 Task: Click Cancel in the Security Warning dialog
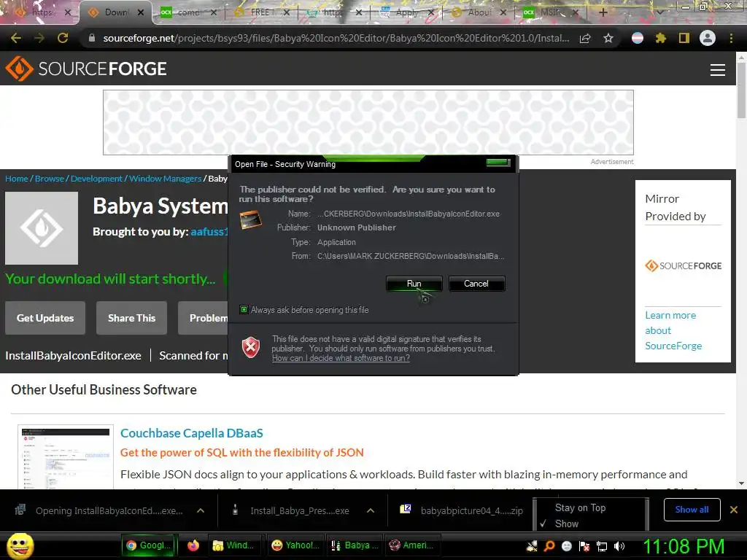click(476, 284)
